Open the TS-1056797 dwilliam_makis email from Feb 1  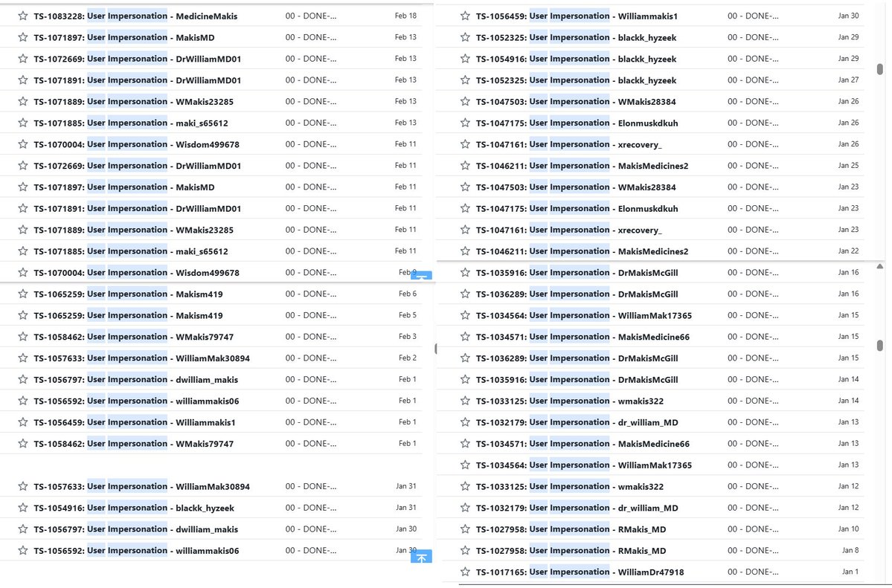point(211,379)
